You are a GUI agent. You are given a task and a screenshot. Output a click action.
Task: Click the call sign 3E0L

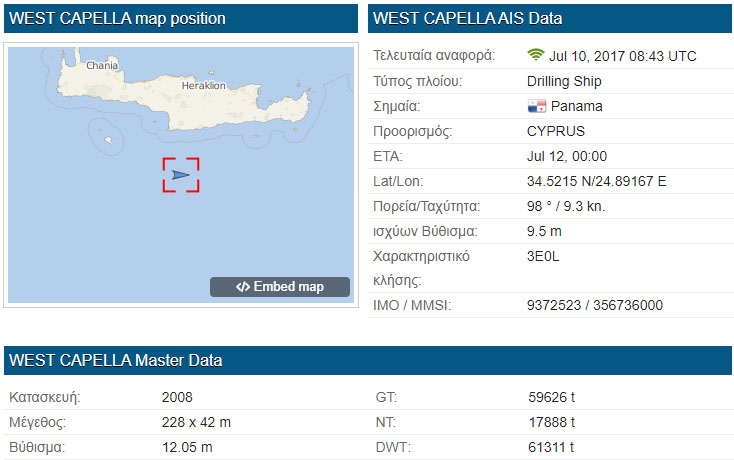pos(542,256)
